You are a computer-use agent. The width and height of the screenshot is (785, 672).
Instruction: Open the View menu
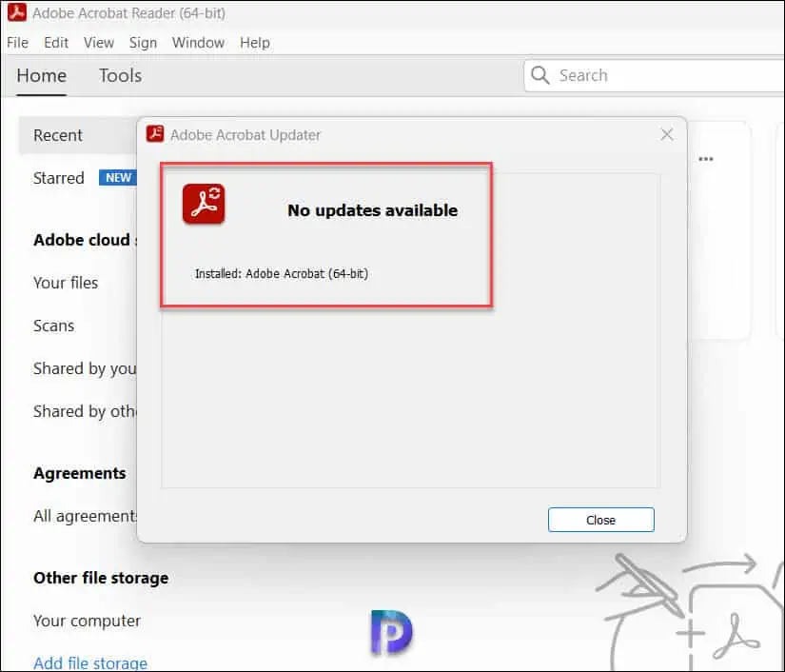99,43
